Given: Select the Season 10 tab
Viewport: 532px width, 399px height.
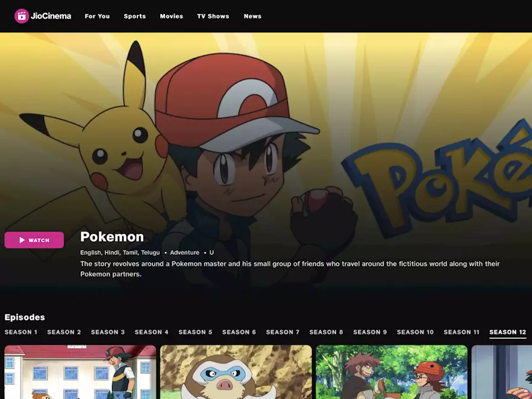Looking at the screenshot, I should coord(415,331).
